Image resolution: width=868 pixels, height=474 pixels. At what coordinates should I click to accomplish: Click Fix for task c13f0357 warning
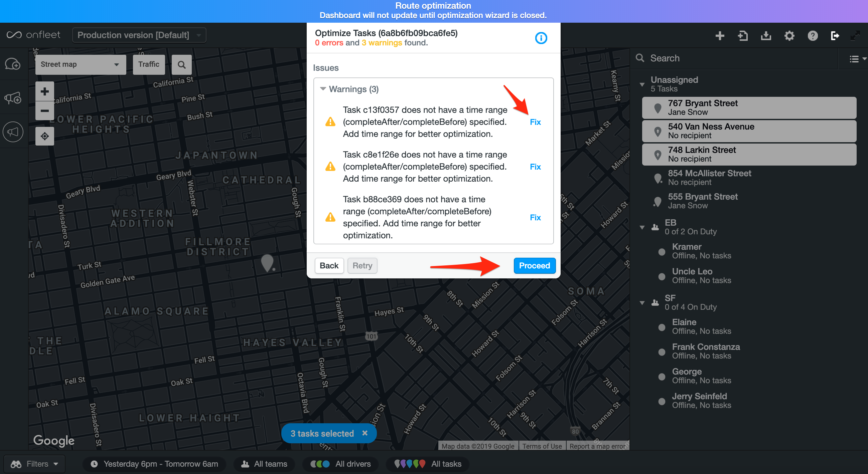click(535, 122)
